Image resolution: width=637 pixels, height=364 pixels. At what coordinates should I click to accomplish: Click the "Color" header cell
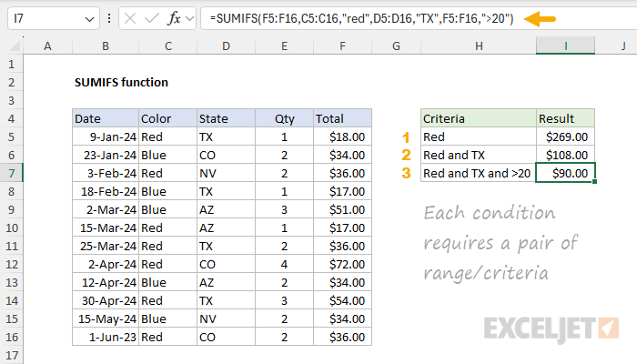click(167, 118)
